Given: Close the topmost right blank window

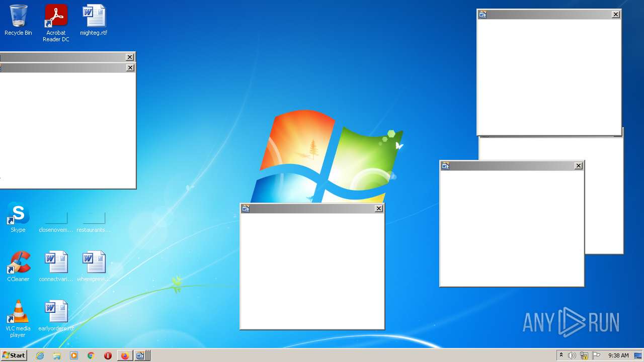Looking at the screenshot, I should [x=616, y=15].
